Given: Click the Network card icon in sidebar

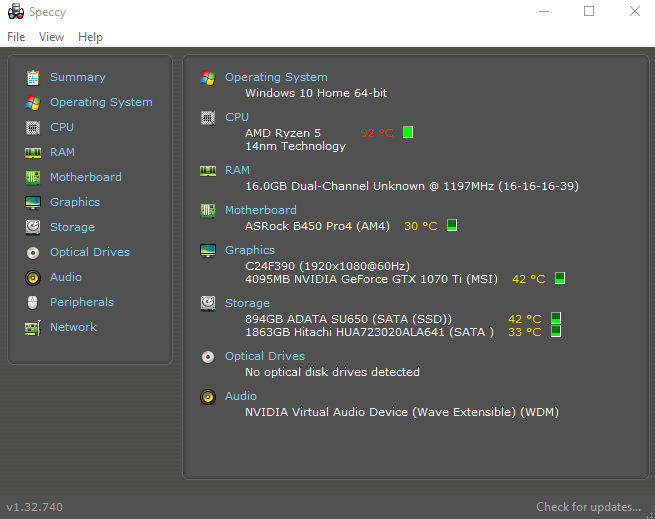Looking at the screenshot, I should click(x=33, y=328).
